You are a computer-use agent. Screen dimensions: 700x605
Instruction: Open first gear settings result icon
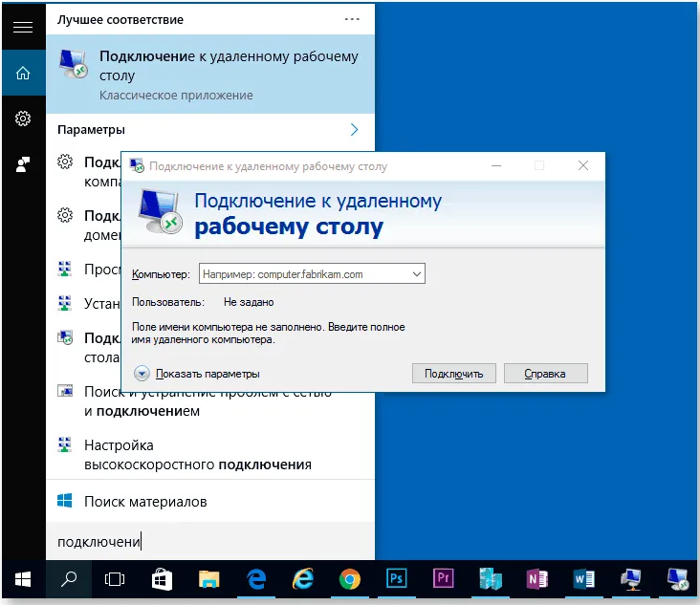point(65,162)
